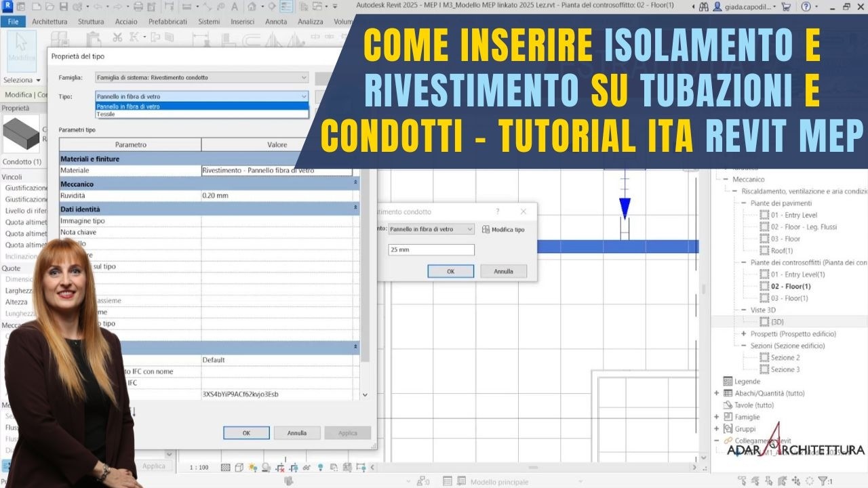
Task: Click the view scale 1 : 100
Action: click(x=199, y=467)
